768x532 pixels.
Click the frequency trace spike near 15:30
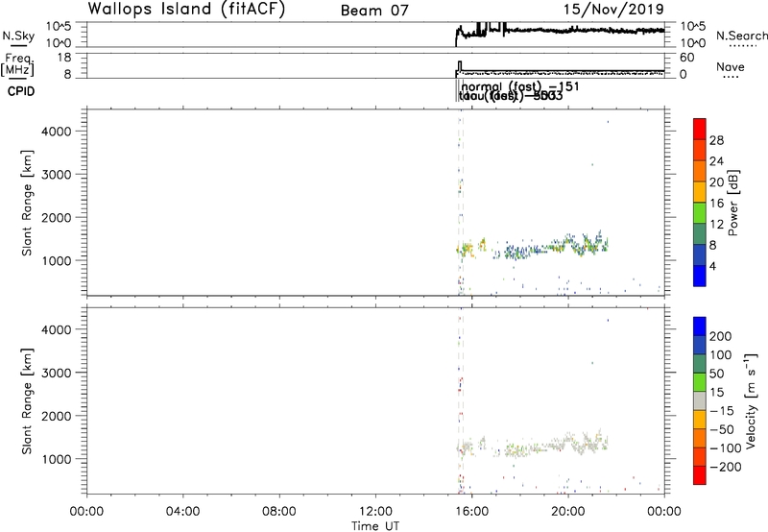tap(460, 66)
